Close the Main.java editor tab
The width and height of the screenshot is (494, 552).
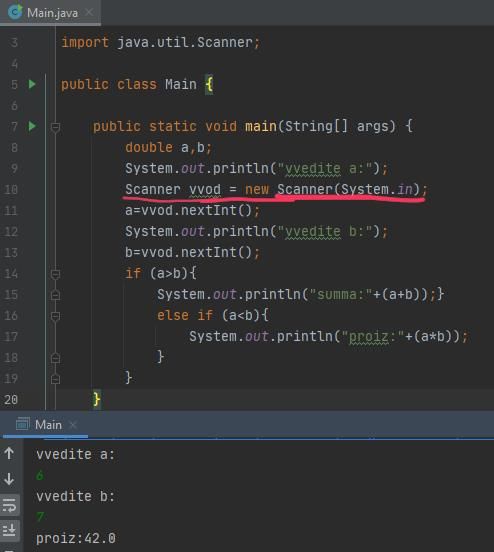[89, 12]
